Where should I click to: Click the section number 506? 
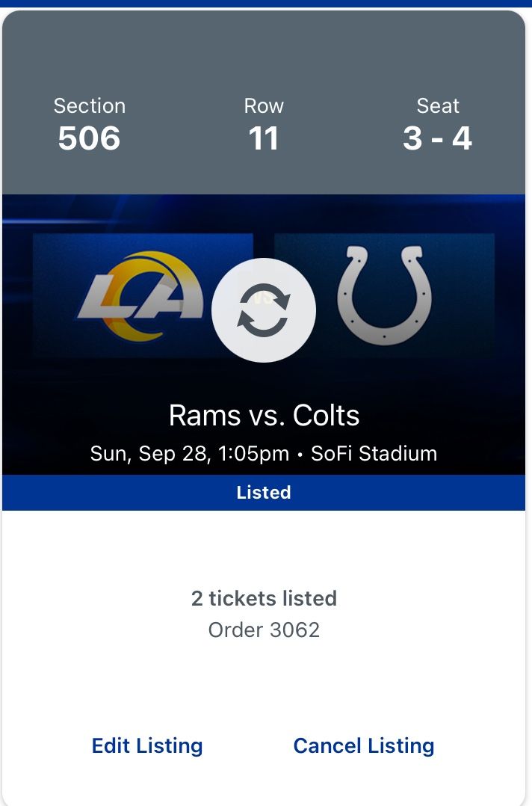(x=90, y=138)
